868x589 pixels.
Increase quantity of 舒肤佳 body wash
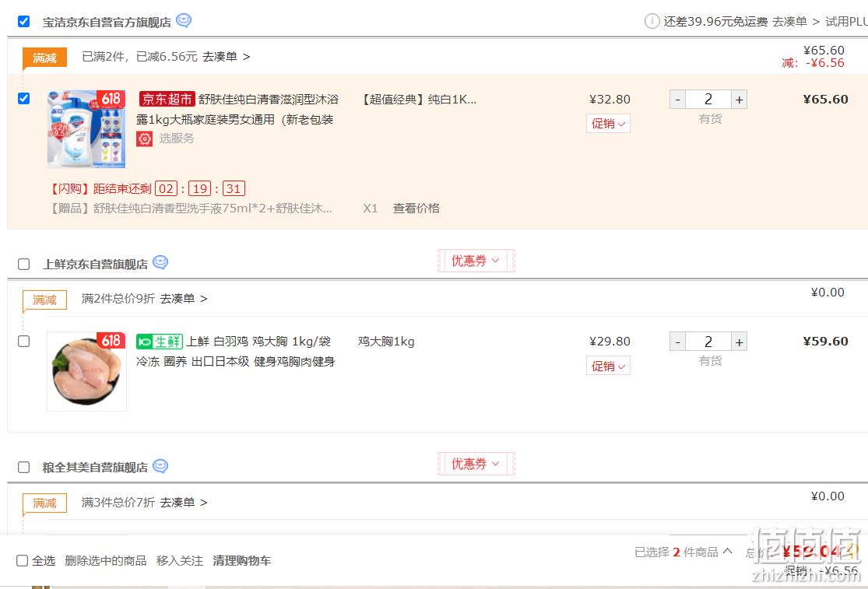coord(739,100)
